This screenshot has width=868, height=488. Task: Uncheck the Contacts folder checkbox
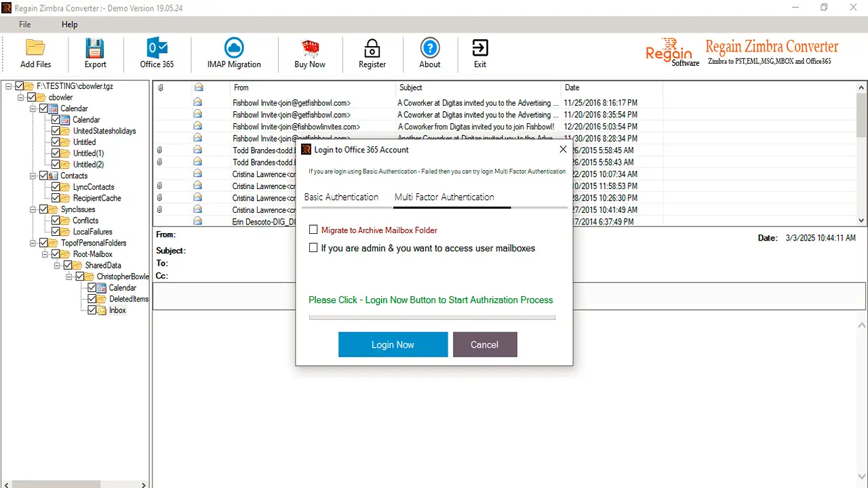coord(44,176)
